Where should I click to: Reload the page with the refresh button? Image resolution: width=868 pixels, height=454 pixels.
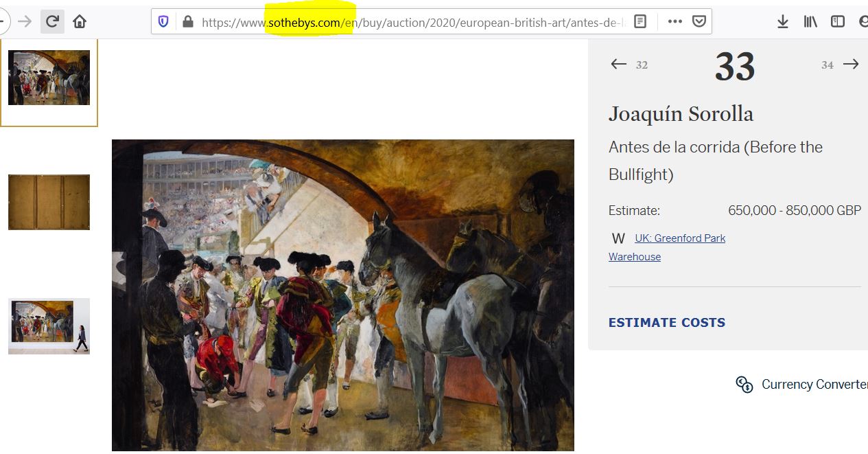pos(52,21)
